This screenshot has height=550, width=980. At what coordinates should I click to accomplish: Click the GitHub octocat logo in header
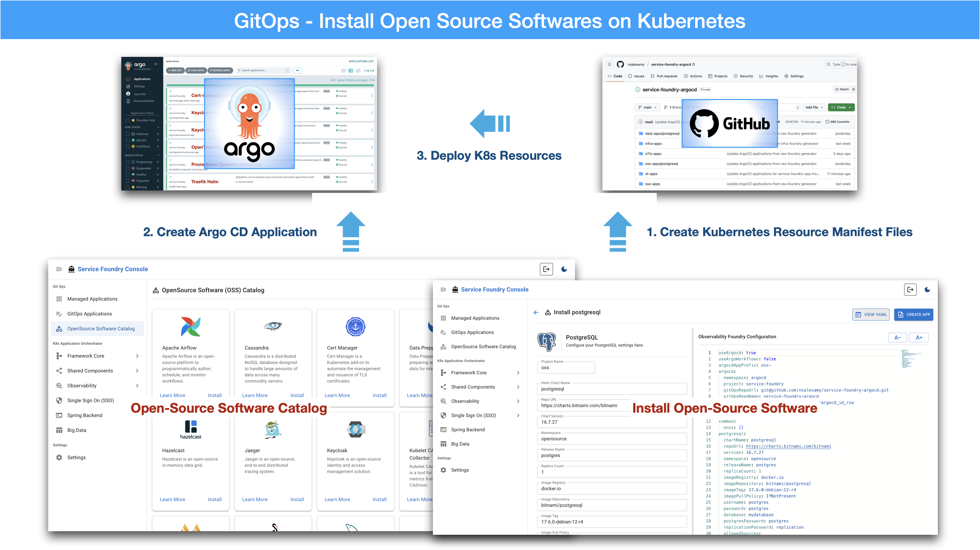(620, 64)
